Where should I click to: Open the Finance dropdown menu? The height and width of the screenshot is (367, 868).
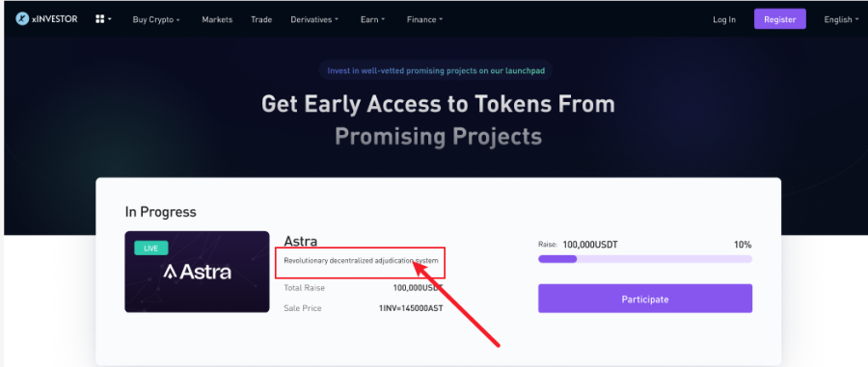(424, 19)
